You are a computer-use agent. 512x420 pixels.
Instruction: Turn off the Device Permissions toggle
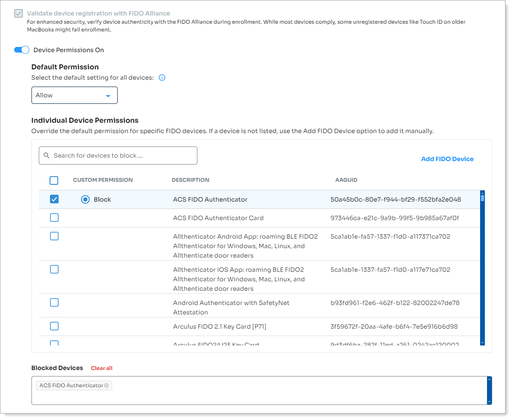(22, 50)
